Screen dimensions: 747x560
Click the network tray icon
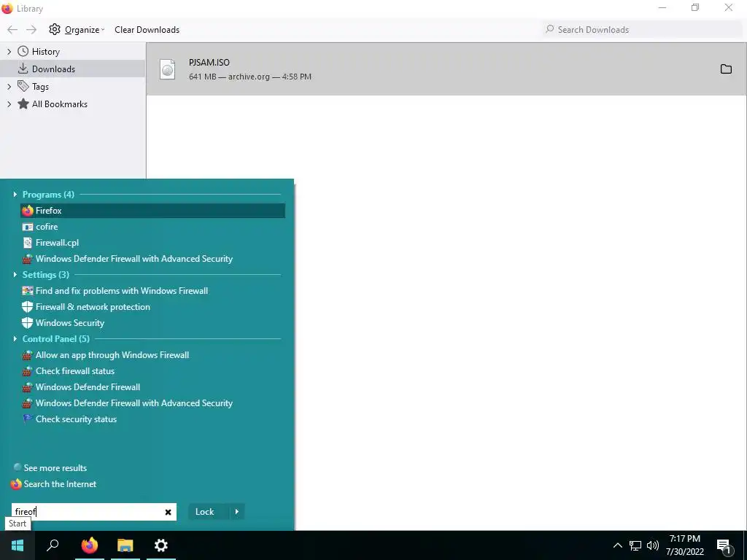click(x=635, y=545)
